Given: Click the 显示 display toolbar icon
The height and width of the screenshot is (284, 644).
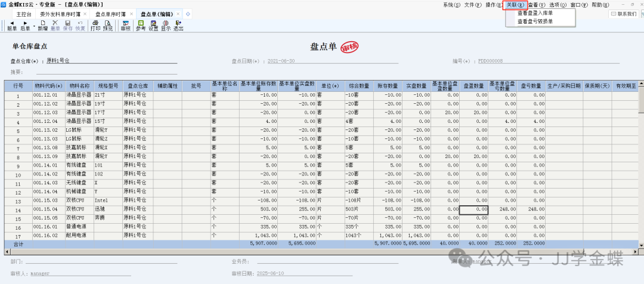Looking at the screenshot, I should pos(166,25).
